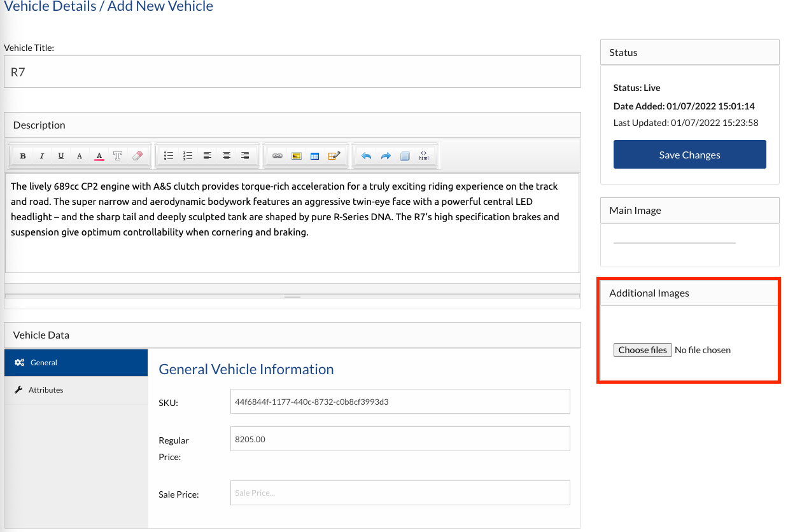788x532 pixels.
Task: Click the underline formatting icon
Action: point(61,156)
